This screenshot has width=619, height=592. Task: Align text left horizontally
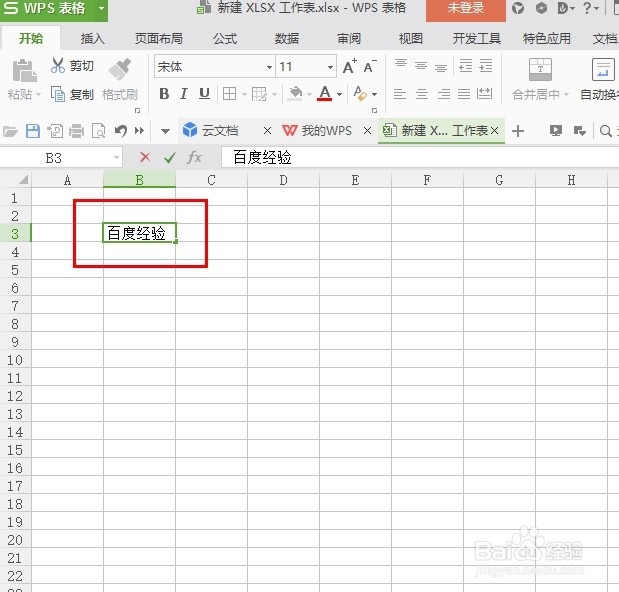(x=400, y=94)
